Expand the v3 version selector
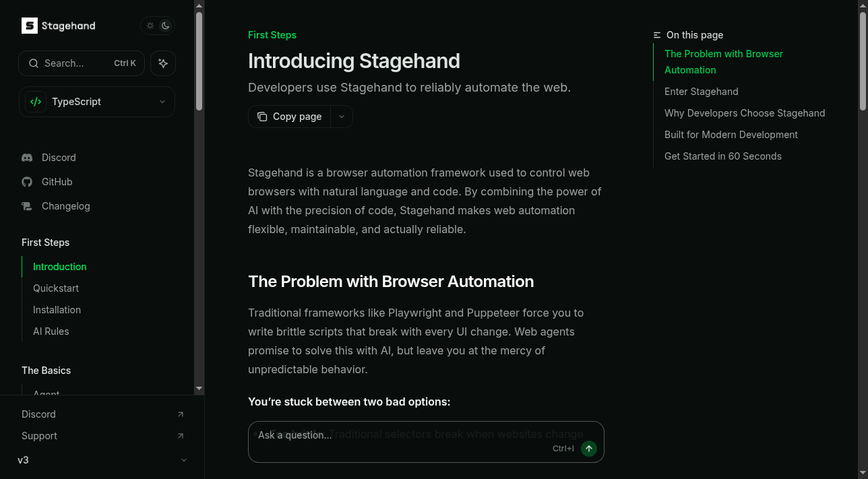This screenshot has width=868, height=479. tap(102, 460)
